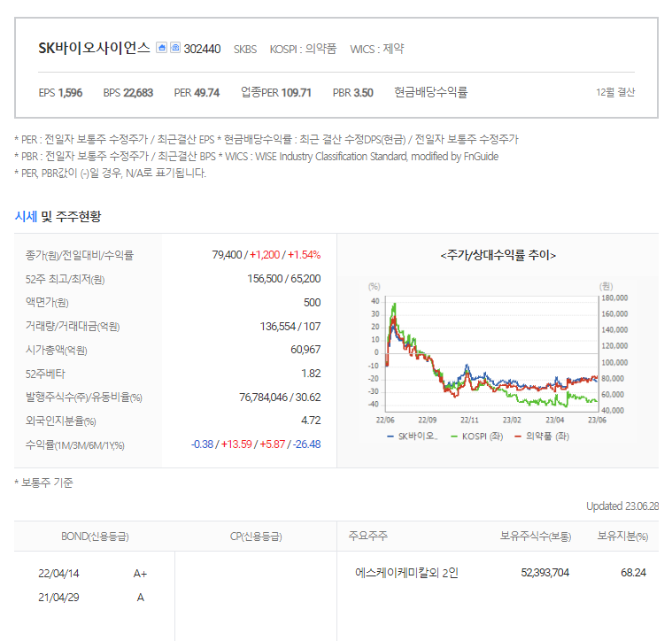Toggle the SK바이오 blue legend entry
The image size is (672, 641).
413,436
